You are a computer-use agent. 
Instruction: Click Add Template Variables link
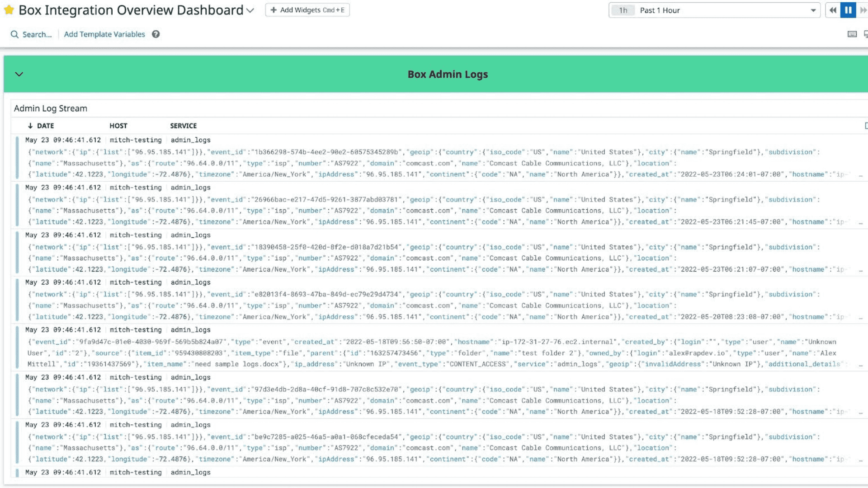click(104, 34)
